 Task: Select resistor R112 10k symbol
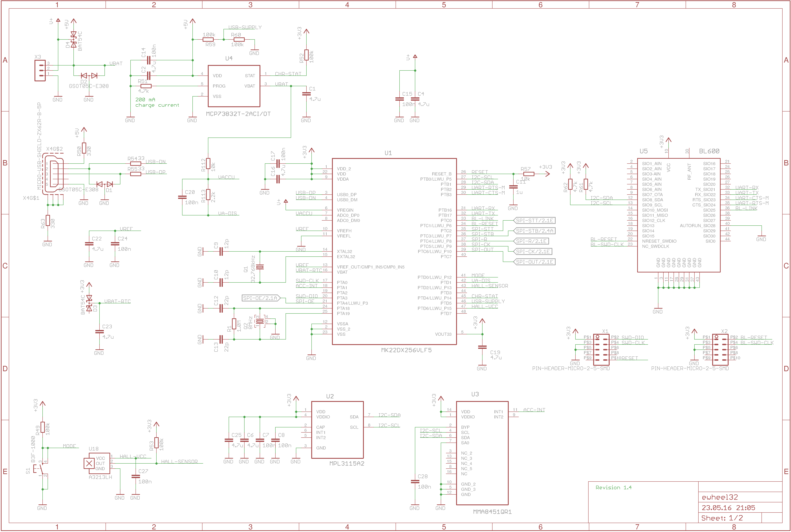(208, 164)
